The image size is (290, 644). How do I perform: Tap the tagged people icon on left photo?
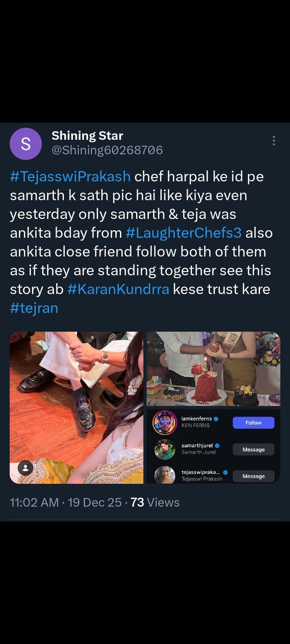[x=26, y=468]
